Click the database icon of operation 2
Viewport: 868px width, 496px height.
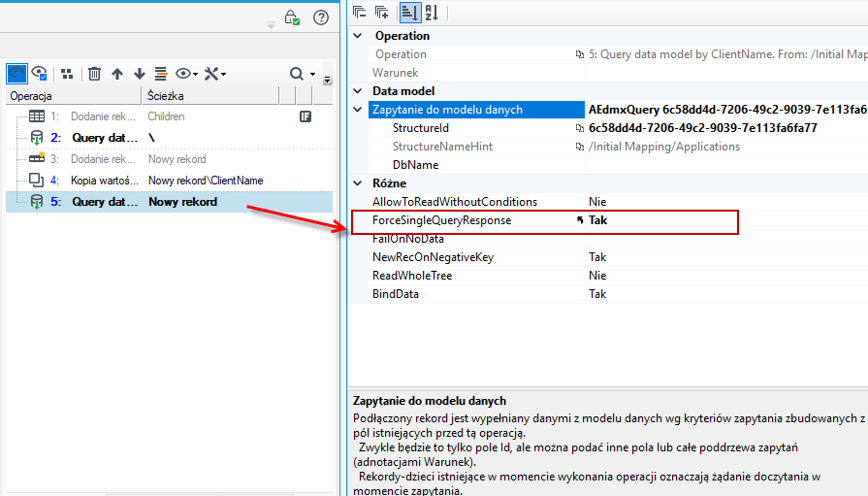[37, 138]
